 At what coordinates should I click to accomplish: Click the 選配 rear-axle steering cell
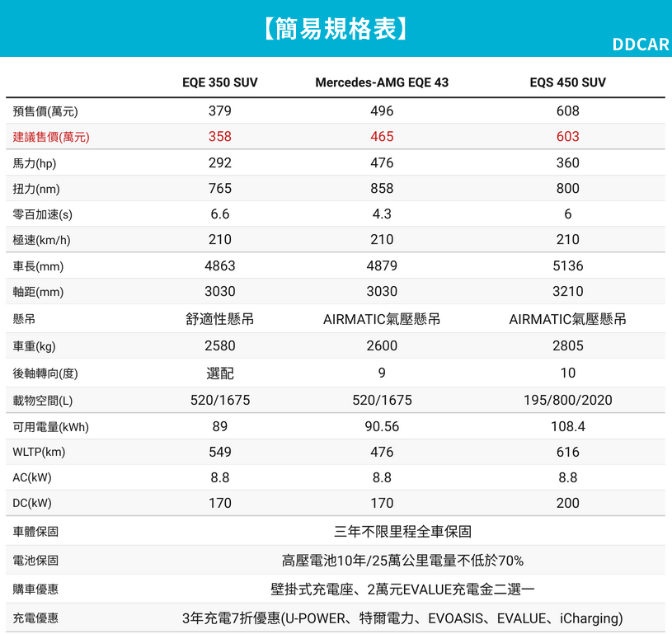coord(220,373)
